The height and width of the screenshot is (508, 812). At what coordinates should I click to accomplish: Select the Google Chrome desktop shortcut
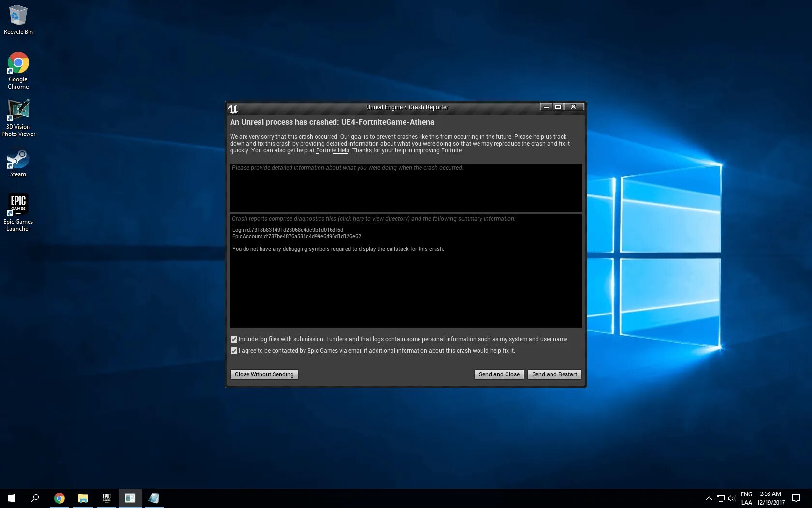[18, 71]
